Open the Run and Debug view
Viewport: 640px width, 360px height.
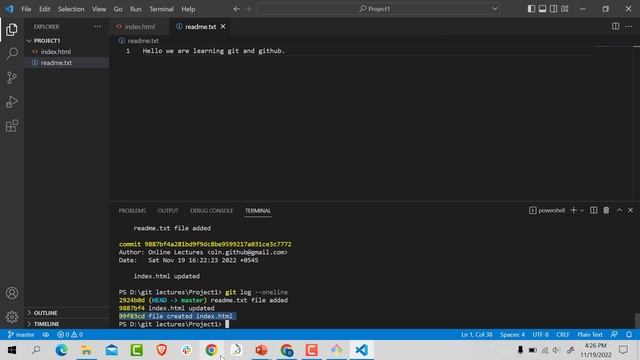12,102
